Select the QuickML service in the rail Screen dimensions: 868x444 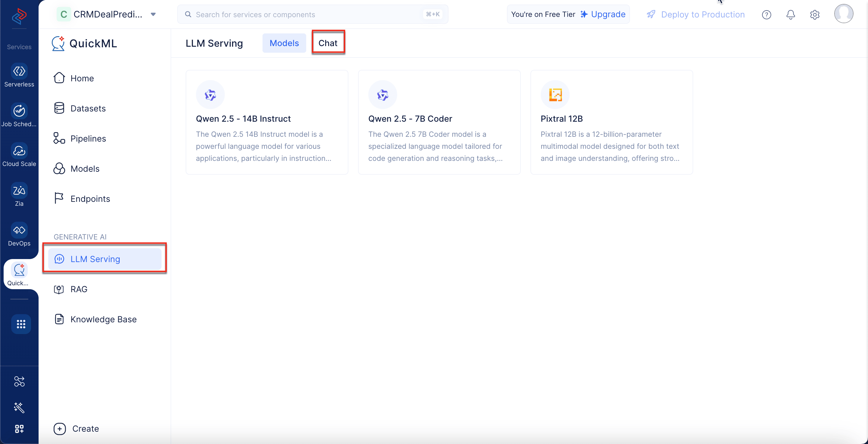pos(19,274)
